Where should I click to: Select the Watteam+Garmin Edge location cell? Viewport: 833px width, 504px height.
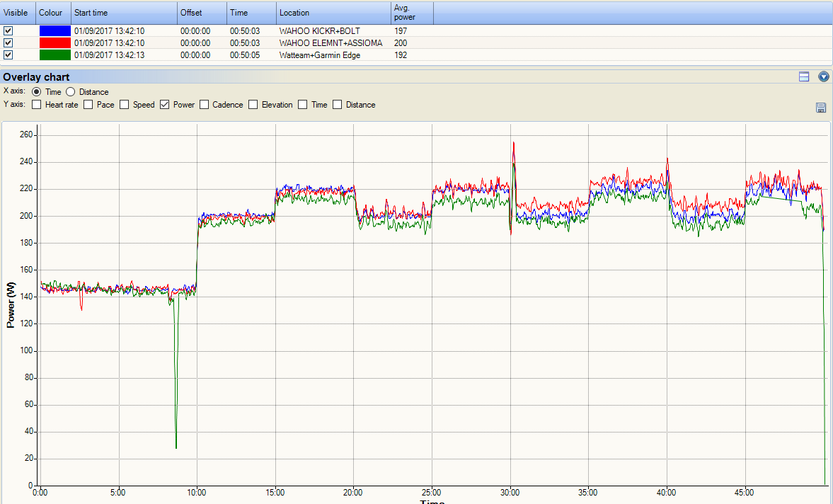click(x=320, y=55)
